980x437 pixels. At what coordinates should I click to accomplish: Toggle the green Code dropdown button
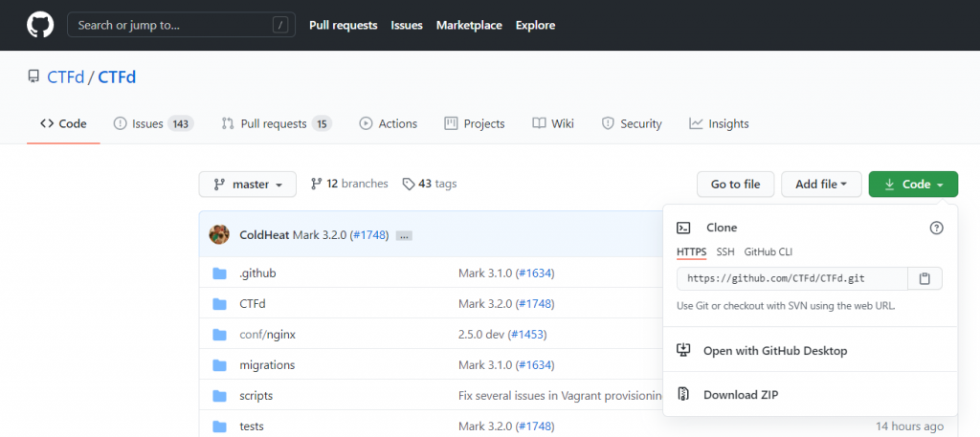point(912,184)
